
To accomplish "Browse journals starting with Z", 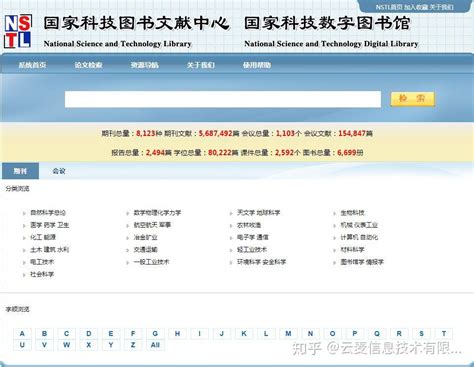I will pyautogui.click(x=133, y=345).
